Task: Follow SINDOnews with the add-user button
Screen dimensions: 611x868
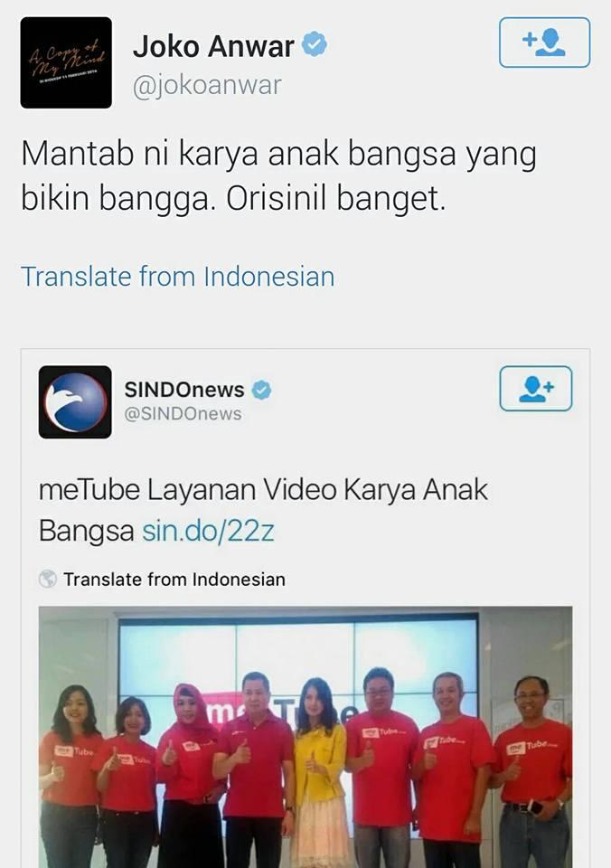Action: click(536, 389)
